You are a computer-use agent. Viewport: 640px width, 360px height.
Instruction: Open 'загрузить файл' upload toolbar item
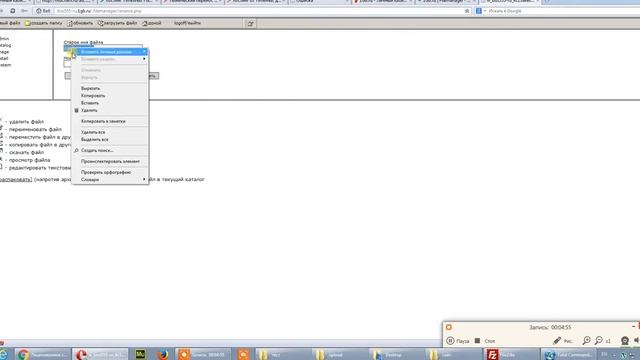118,23
